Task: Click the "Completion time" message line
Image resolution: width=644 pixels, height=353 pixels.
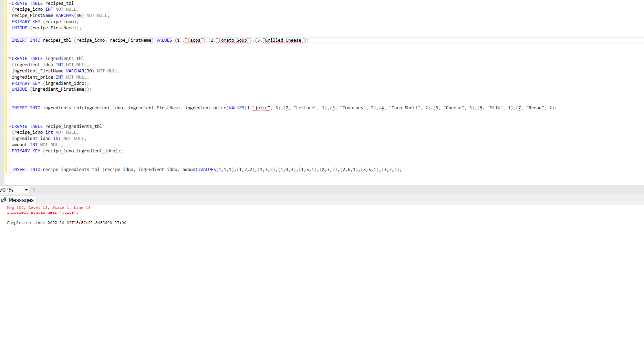Action: click(66, 223)
